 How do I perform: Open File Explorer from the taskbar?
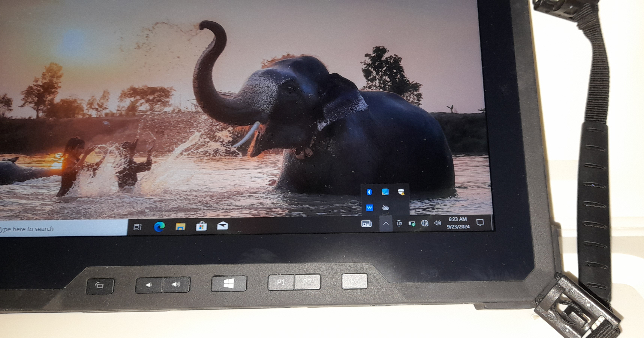click(180, 226)
